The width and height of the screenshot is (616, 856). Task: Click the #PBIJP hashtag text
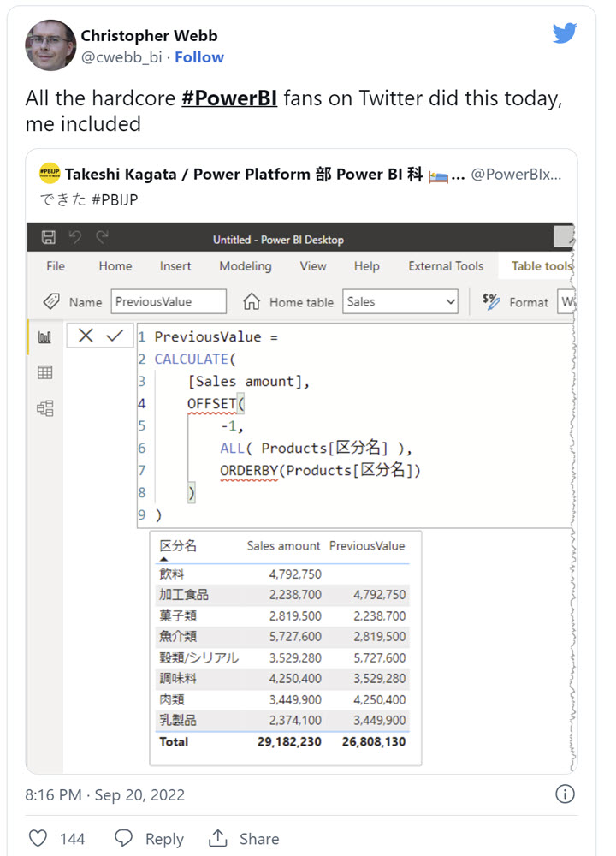pos(115,199)
